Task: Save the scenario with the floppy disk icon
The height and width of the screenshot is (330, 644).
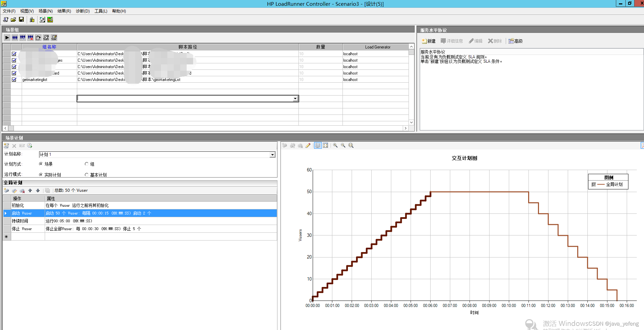Action: [x=21, y=20]
